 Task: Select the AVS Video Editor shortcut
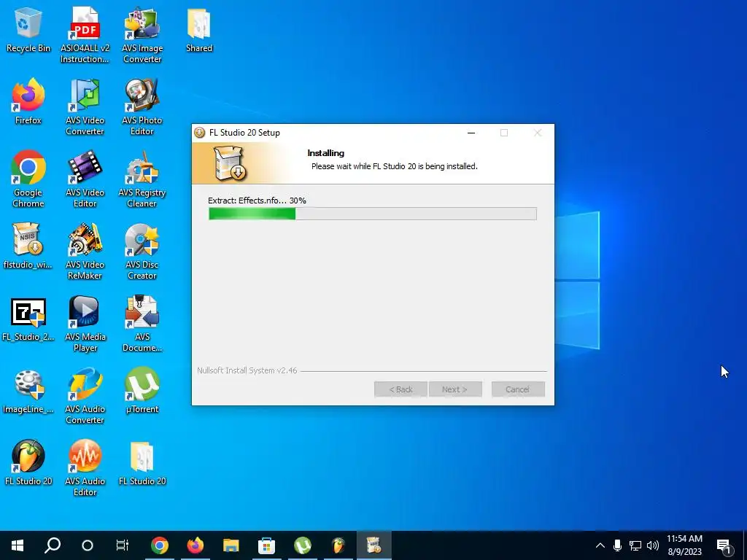(x=85, y=179)
